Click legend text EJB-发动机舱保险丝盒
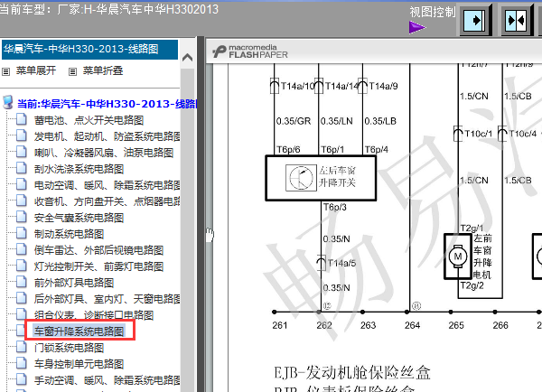 (352, 373)
